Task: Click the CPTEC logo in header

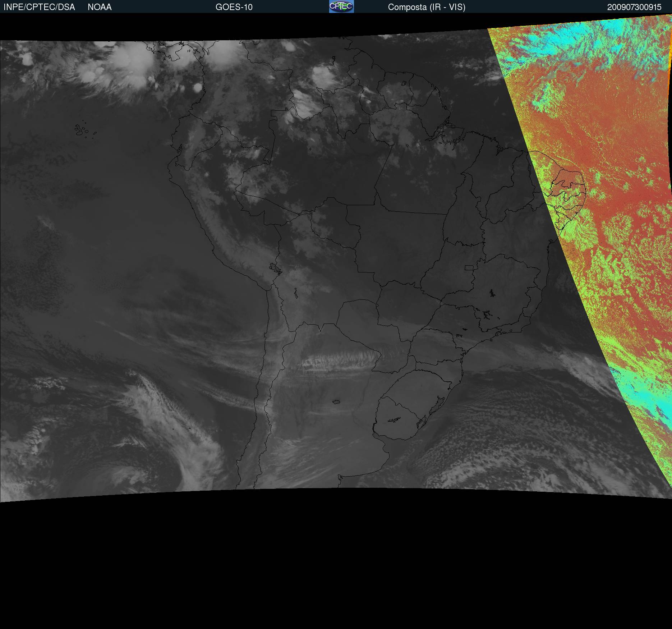Action: pyautogui.click(x=341, y=6)
